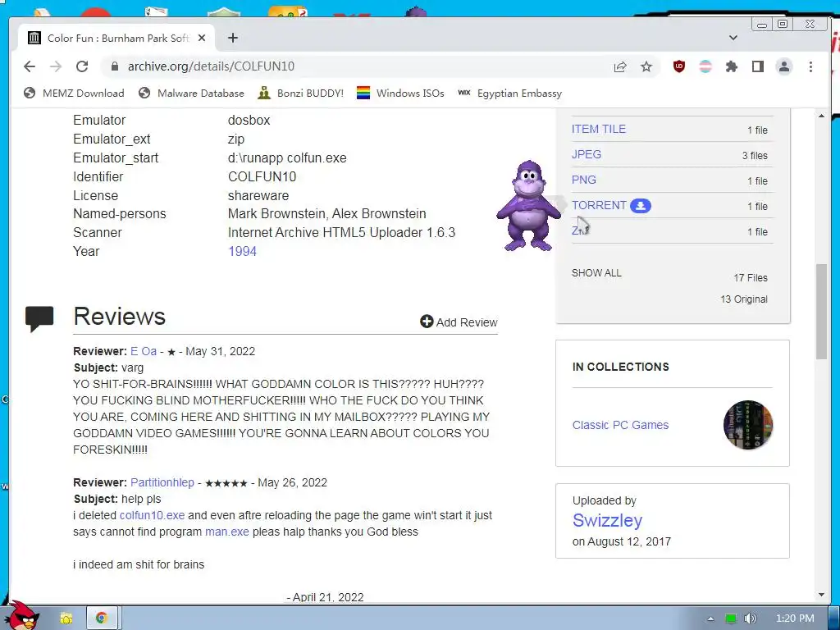Open the Malware Database bookmark

click(x=191, y=94)
